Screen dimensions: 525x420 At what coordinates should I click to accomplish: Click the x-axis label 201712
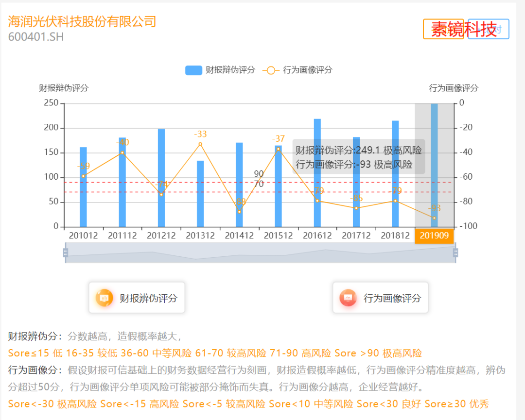(356, 236)
